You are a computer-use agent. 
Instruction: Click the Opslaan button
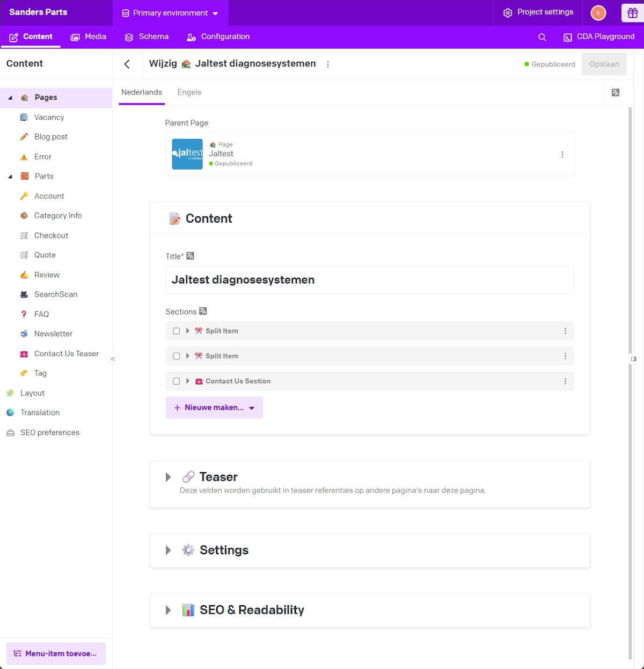[x=604, y=64]
